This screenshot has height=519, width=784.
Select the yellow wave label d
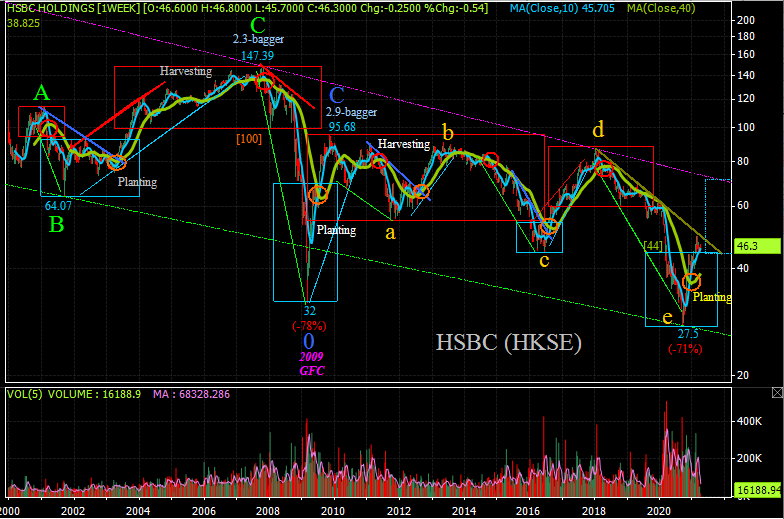597,129
